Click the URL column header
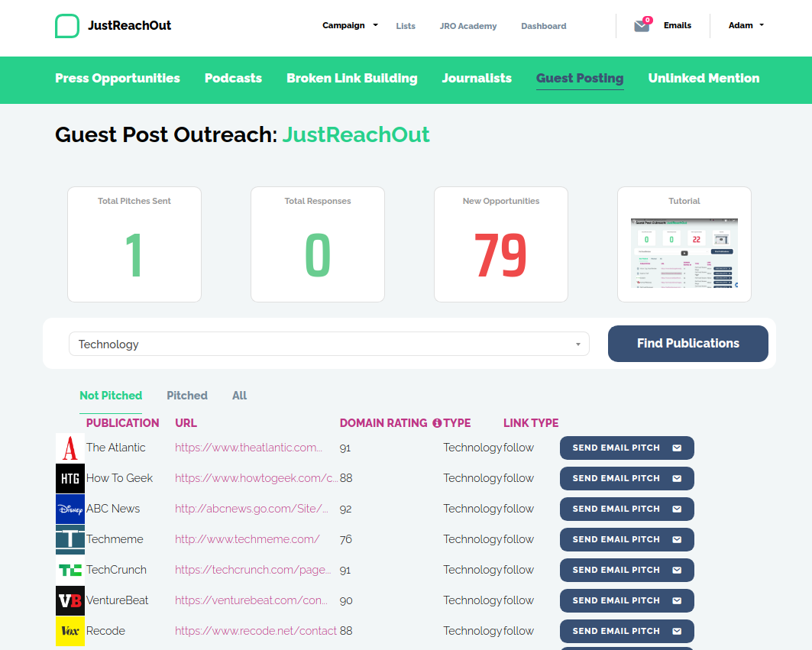Screen dimensions: 812x650 pyautogui.click(x=186, y=423)
